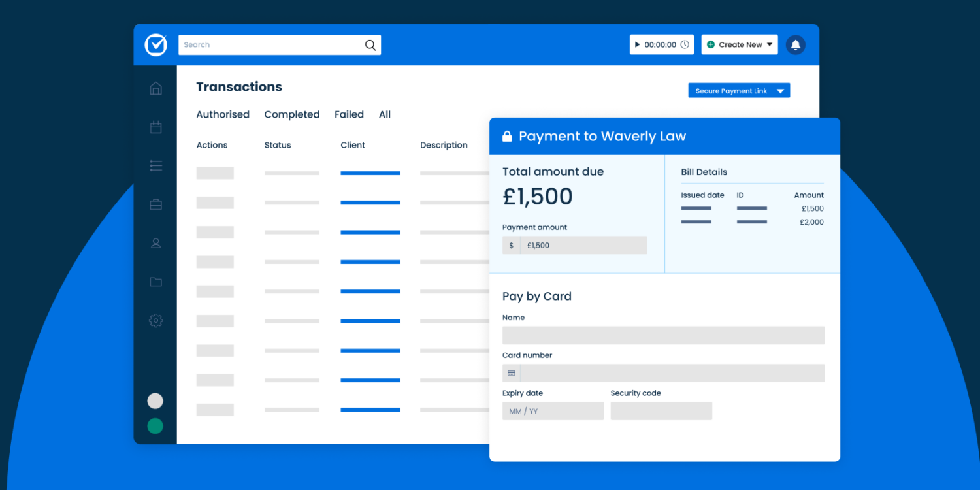Select the Authorised transactions tab
The height and width of the screenshot is (490, 980).
[x=223, y=114]
